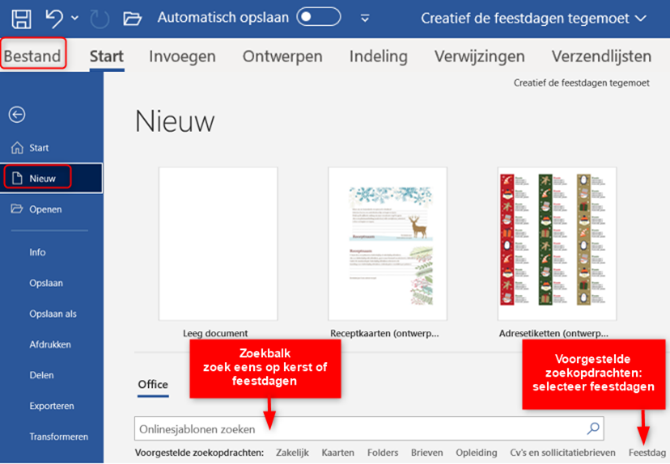Open the Bestand tab

32,56
